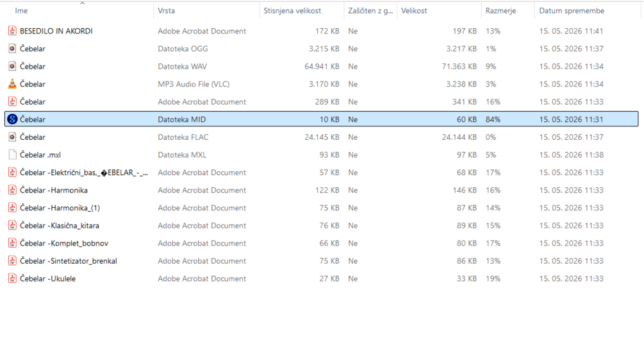Click PDF icon of Čebelar -Komplet_bobnov
The width and height of the screenshot is (644, 347).
click(12, 243)
